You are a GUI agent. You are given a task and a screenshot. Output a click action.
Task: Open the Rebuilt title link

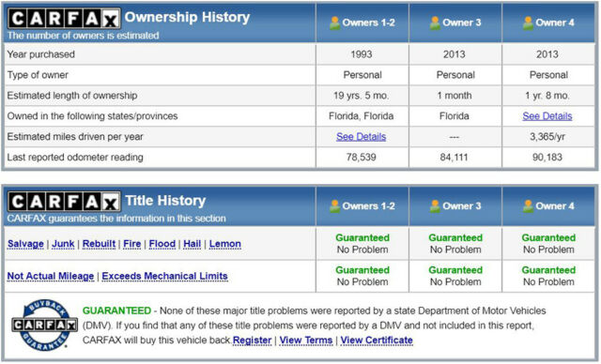pyautogui.click(x=99, y=244)
